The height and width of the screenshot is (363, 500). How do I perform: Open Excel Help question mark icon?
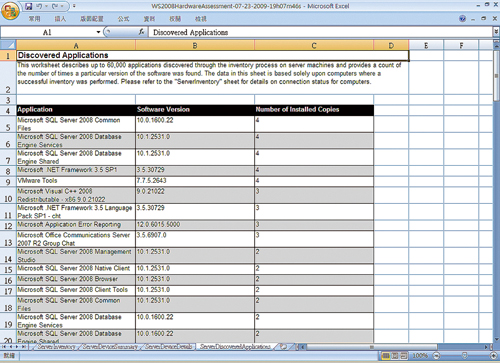pos(462,19)
